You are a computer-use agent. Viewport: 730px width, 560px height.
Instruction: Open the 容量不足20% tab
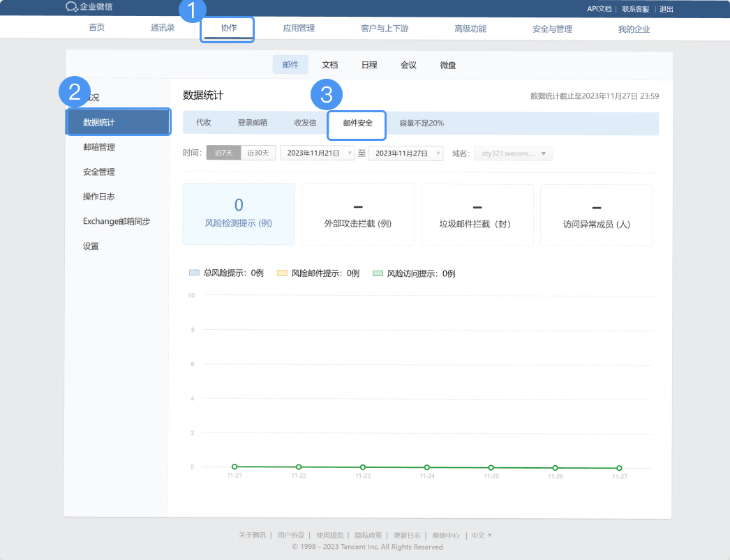point(422,123)
